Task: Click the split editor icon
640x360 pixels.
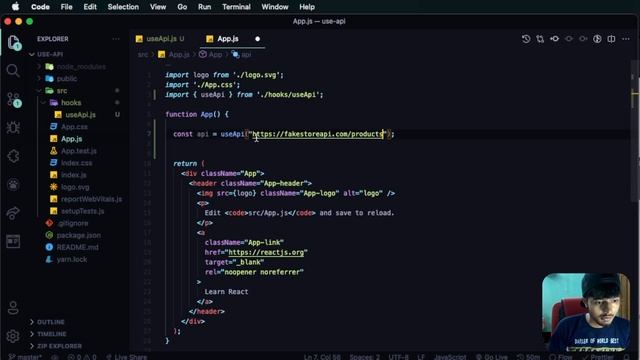Action: point(611,39)
